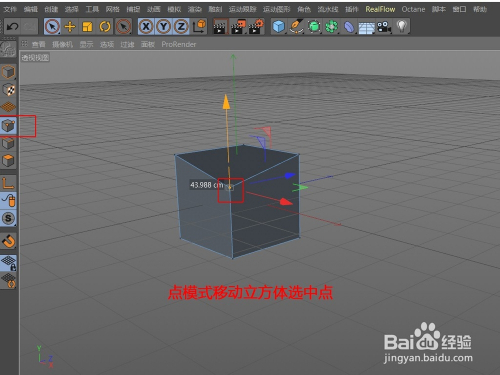
Task: Open the 动画 menu
Action: [x=154, y=9]
